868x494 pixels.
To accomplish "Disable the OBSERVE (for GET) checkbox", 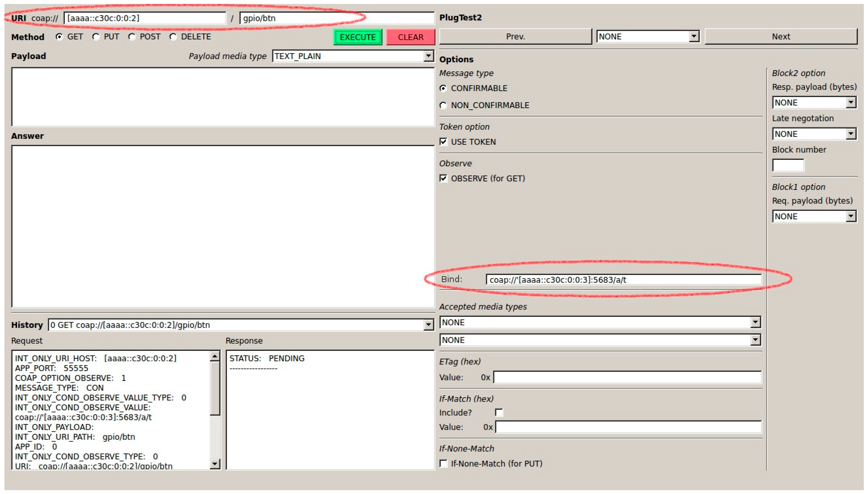I will 443,178.
